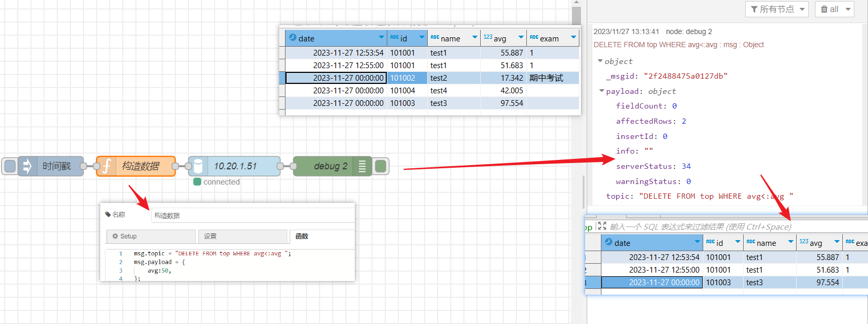Open avg column dropdown in upper table
Screen dimensions: 868x324
pos(521,37)
